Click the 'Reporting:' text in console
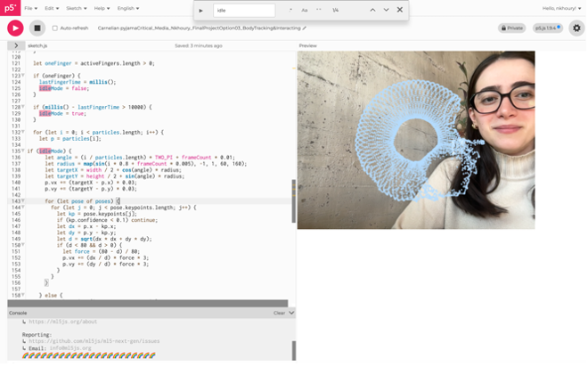This screenshot has height=367, width=588. point(37,335)
